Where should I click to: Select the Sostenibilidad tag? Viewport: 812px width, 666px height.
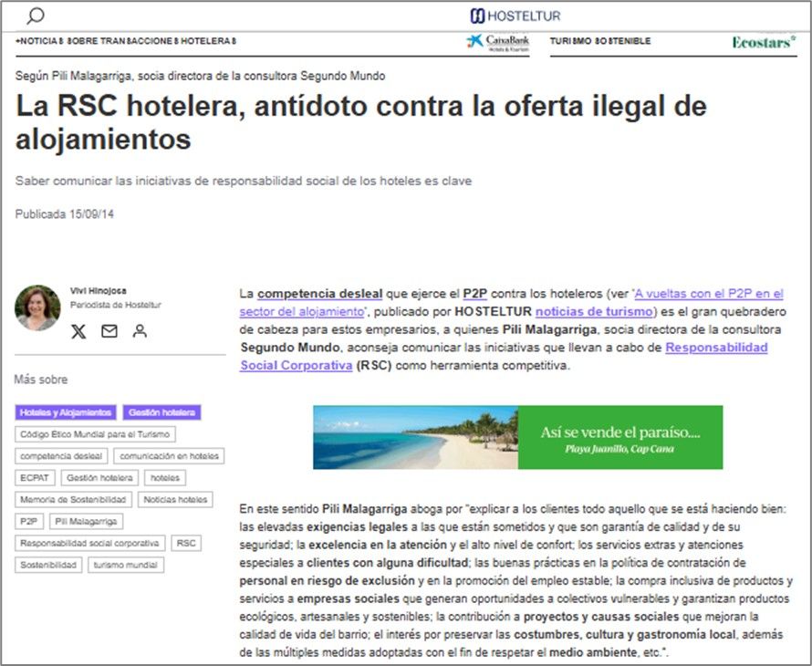[48, 565]
